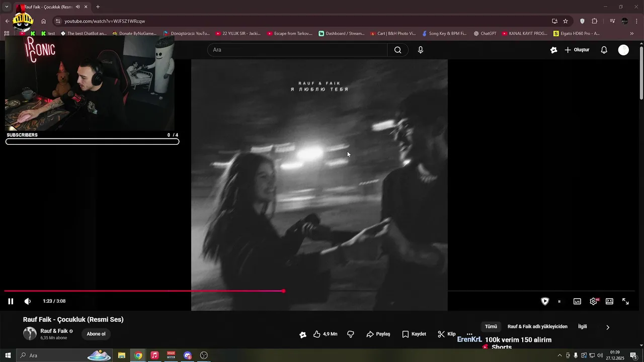
Task: Bookmark this page with star icon
Action: pos(566,21)
